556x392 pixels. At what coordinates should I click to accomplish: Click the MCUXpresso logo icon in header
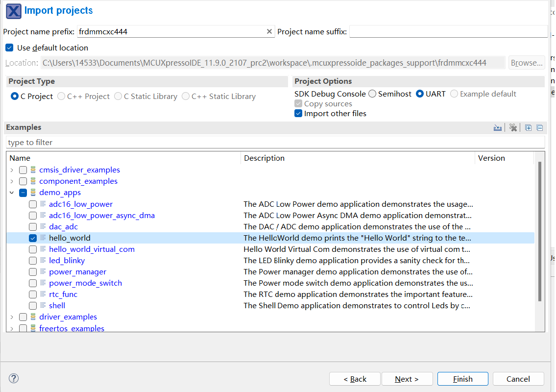[13, 11]
